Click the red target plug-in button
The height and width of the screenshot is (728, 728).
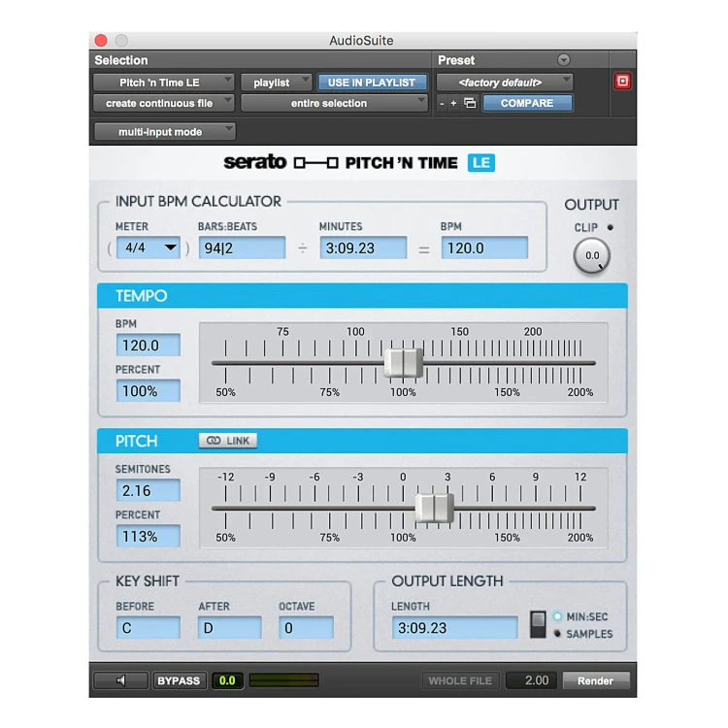tap(622, 82)
